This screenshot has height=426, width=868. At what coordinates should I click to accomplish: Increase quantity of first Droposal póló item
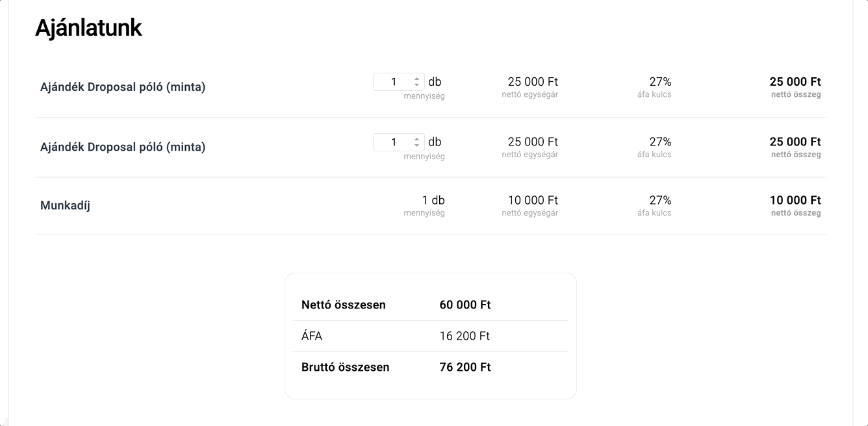pos(417,79)
